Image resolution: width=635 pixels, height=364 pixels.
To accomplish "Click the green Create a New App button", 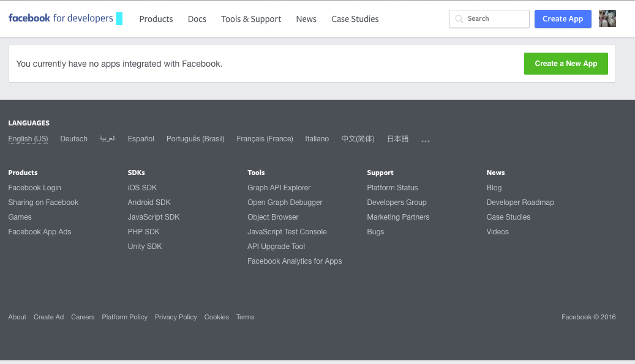I will pos(566,64).
